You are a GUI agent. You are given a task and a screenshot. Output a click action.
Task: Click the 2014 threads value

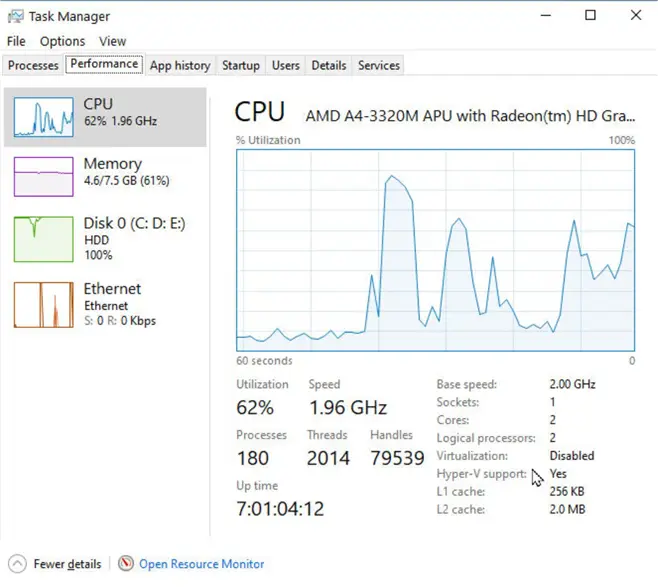click(x=328, y=458)
